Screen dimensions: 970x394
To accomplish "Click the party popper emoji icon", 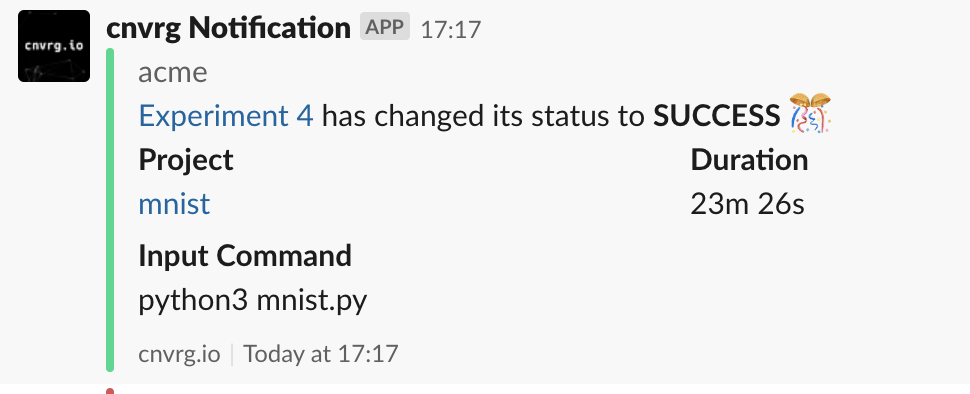I will pyautogui.click(x=810, y=113).
